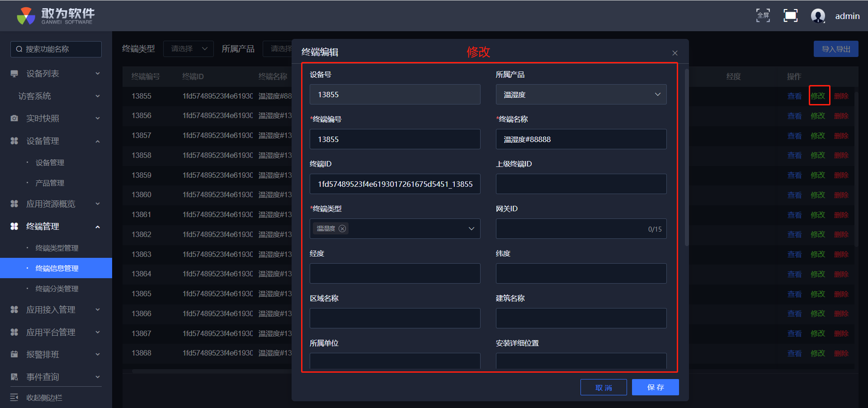Click the 搜索功能名称 search field
The height and width of the screenshot is (408, 868).
(56, 49)
